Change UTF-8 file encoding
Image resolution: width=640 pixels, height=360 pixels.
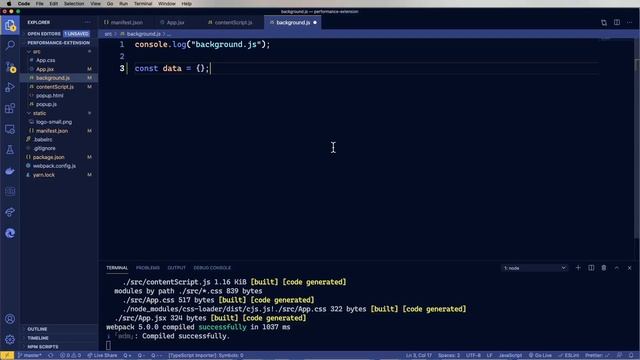pyautogui.click(x=473, y=356)
